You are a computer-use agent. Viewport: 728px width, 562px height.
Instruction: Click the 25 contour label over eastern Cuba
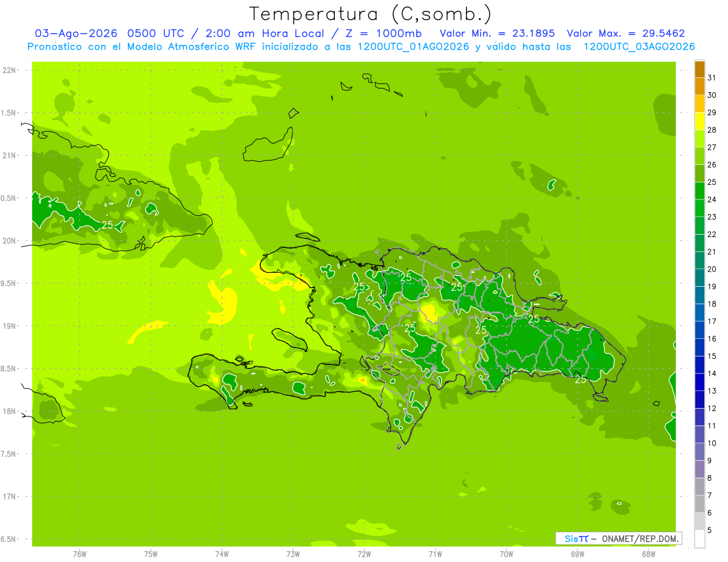pos(107,225)
